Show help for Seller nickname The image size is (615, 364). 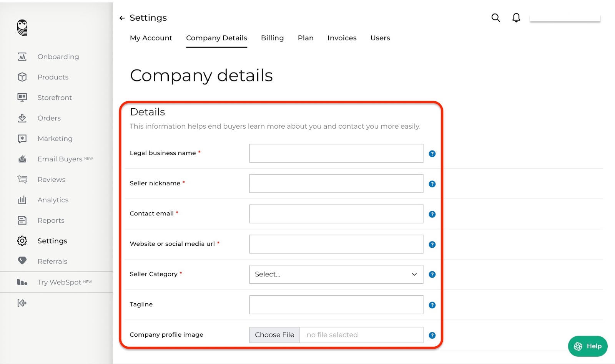(432, 184)
